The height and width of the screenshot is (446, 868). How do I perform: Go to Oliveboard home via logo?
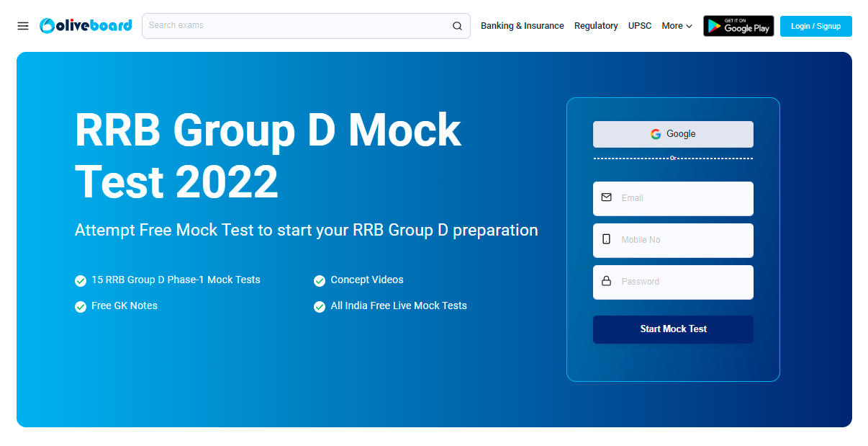86,26
